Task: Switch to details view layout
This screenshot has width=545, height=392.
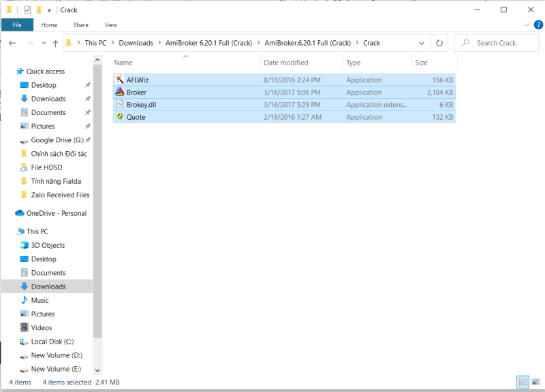Action: click(x=523, y=382)
